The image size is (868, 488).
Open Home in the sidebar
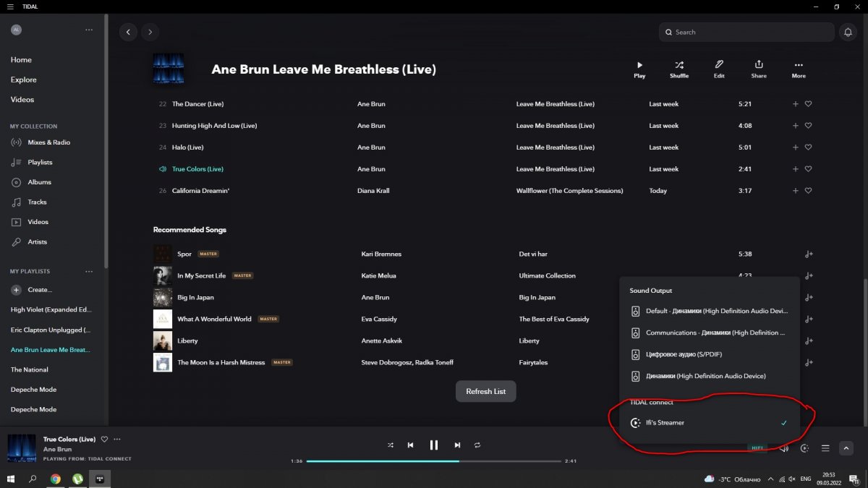point(21,60)
